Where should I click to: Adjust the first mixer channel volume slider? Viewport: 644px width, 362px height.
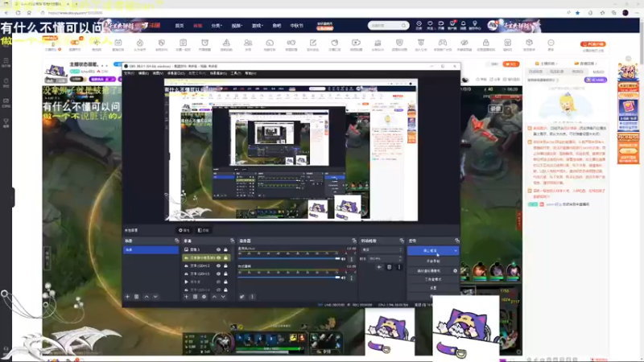coord(289,258)
